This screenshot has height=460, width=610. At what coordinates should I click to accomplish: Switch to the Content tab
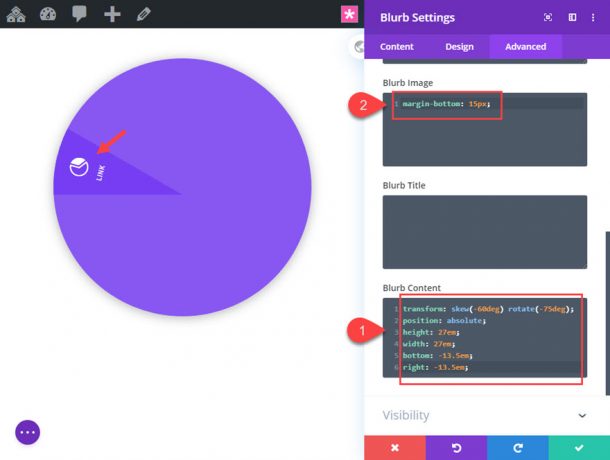click(x=397, y=46)
